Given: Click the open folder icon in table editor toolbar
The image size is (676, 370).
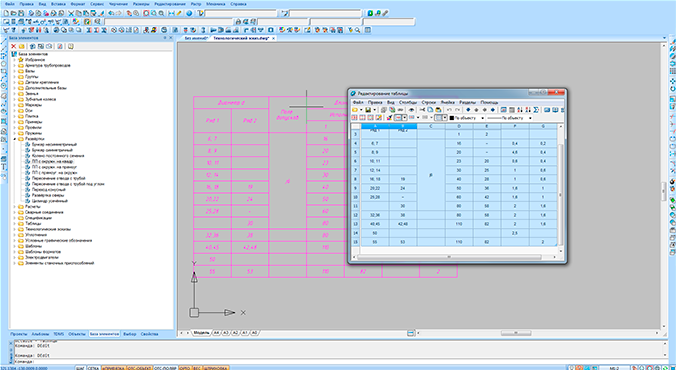Looking at the screenshot, I should click(x=355, y=110).
